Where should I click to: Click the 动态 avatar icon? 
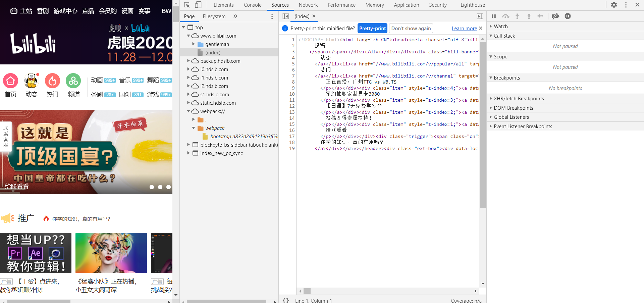coord(32,81)
